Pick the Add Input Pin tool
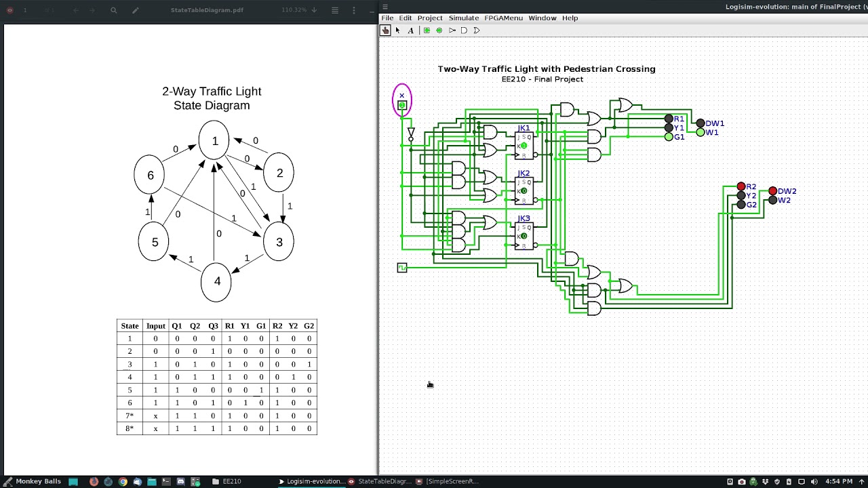This screenshot has height=488, width=868. click(x=427, y=30)
